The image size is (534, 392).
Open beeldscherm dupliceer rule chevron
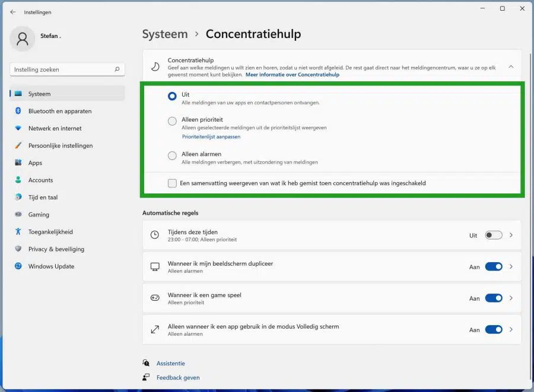511,267
